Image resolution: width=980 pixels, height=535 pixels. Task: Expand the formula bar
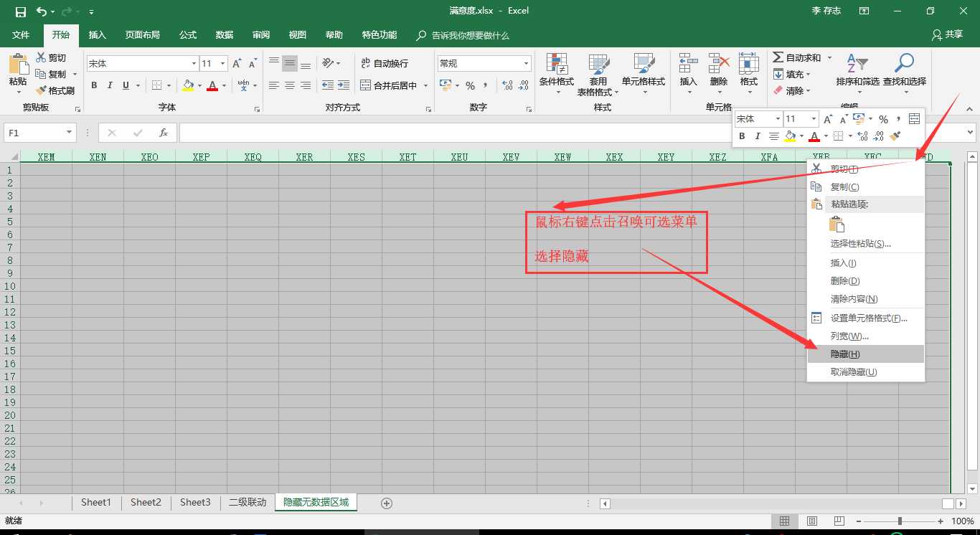click(971, 133)
